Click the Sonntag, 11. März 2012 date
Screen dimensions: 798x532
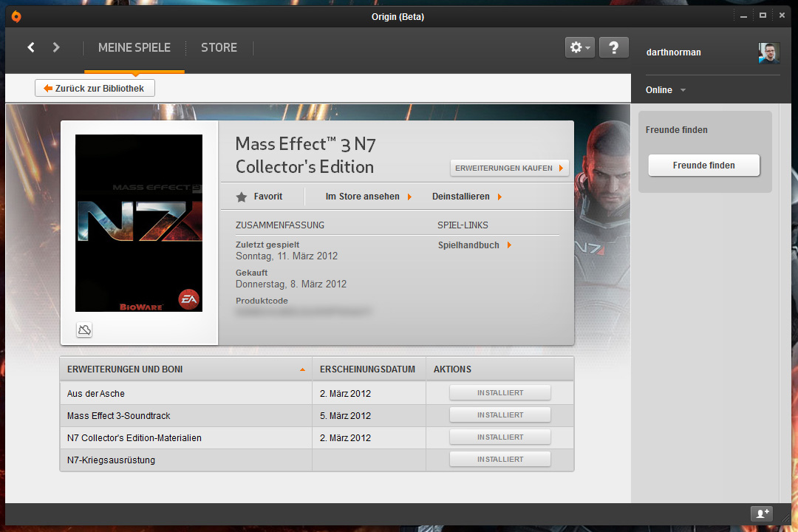coord(287,256)
